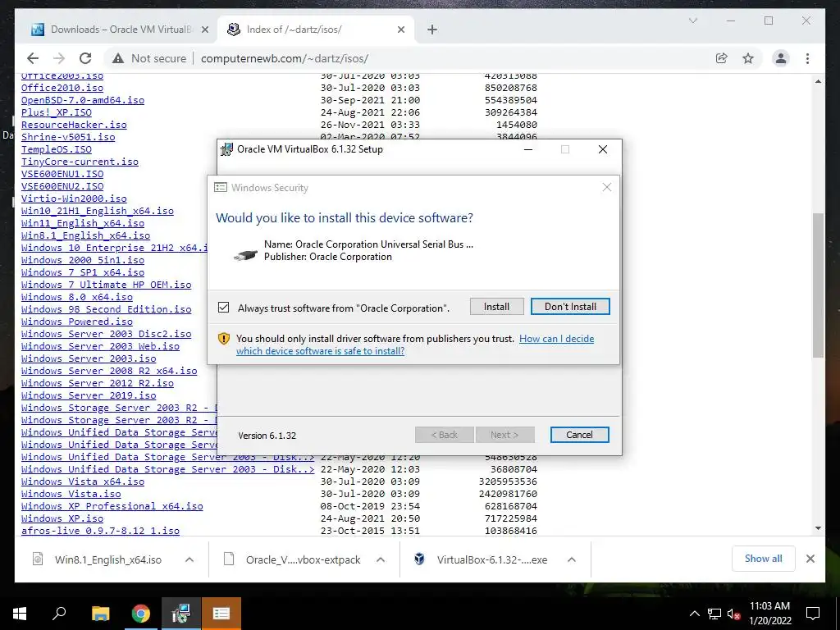This screenshot has height=630, width=840.
Task: Open the notification center icon
Action: (813, 614)
